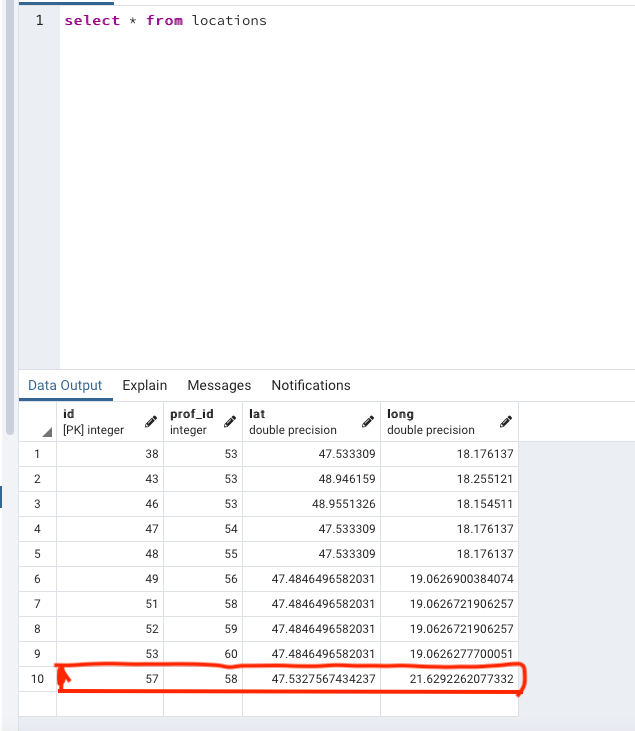Select the long column header
Image resolution: width=635 pixels, height=731 pixels.
(449, 421)
